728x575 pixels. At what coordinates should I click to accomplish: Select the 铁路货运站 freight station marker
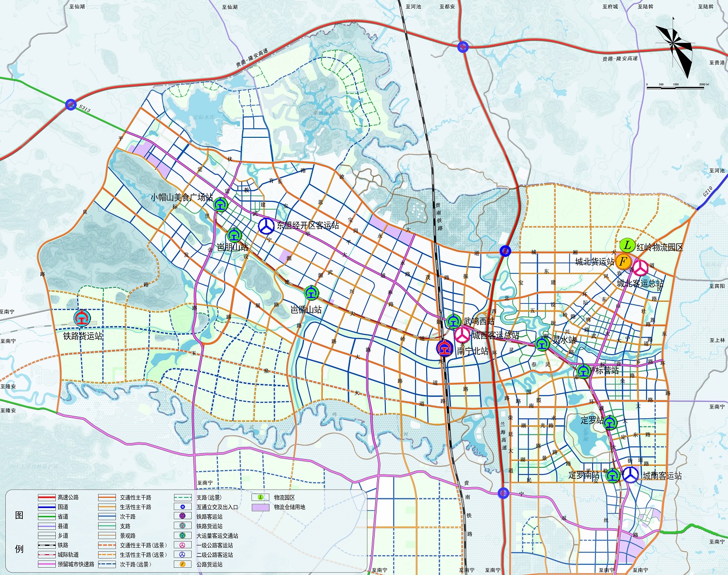pyautogui.click(x=82, y=318)
